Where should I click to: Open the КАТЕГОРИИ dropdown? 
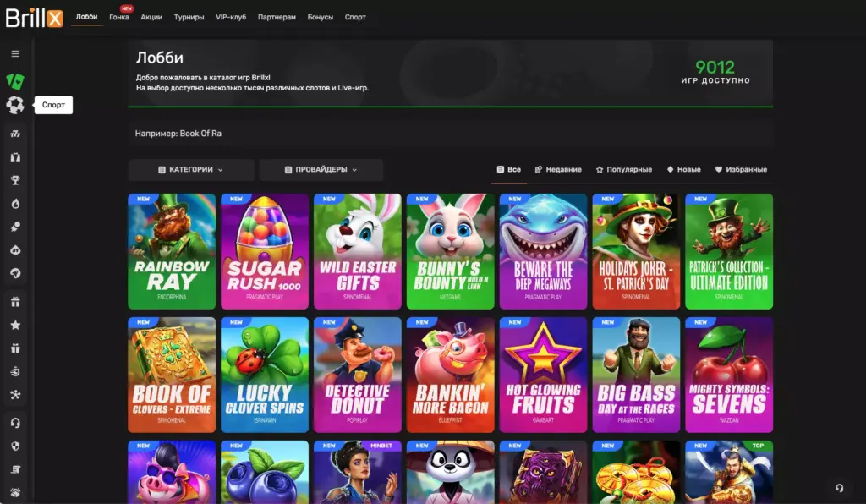point(189,169)
